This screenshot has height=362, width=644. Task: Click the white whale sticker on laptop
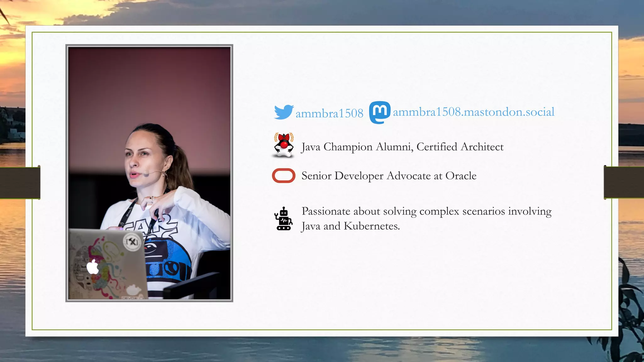(x=133, y=290)
